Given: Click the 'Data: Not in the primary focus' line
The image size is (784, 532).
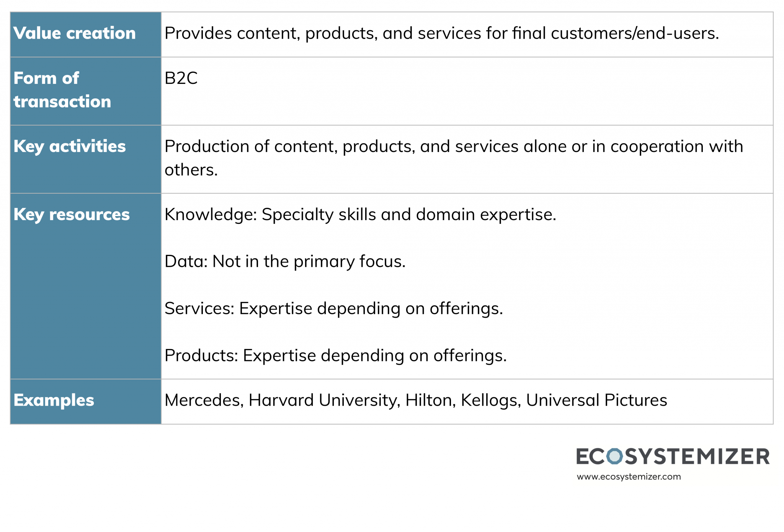Looking at the screenshot, I should [x=285, y=261].
